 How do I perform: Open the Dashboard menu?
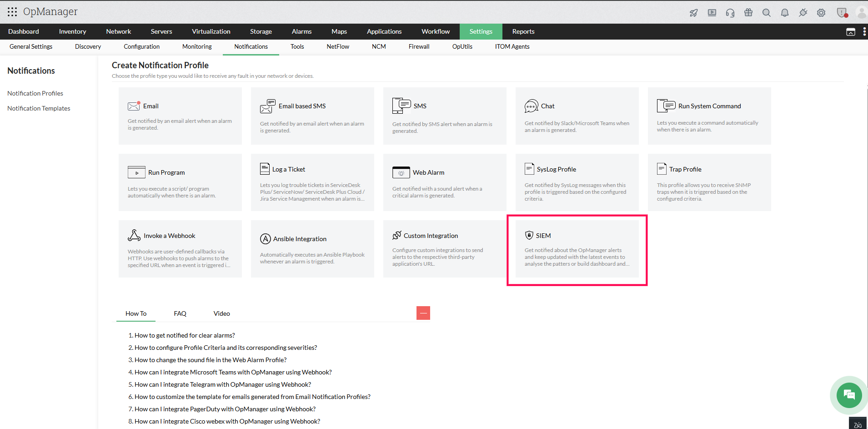pyautogui.click(x=24, y=31)
